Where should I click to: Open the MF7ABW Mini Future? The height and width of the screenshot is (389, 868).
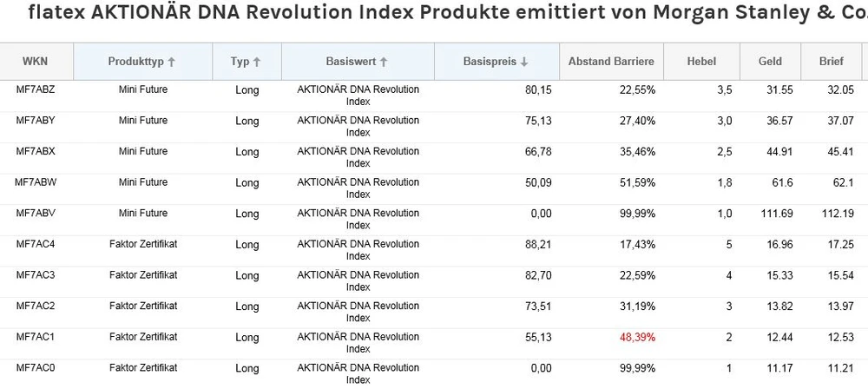pos(36,181)
